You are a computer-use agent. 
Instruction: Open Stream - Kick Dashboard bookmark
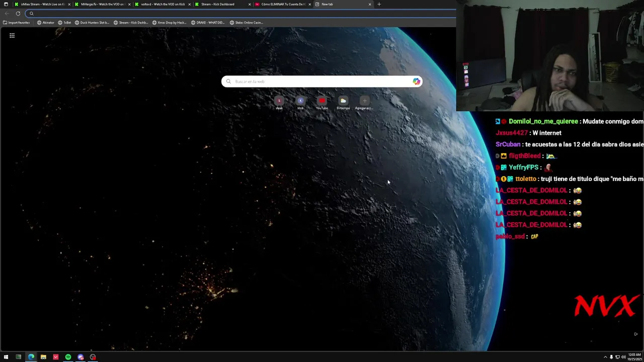(x=131, y=23)
